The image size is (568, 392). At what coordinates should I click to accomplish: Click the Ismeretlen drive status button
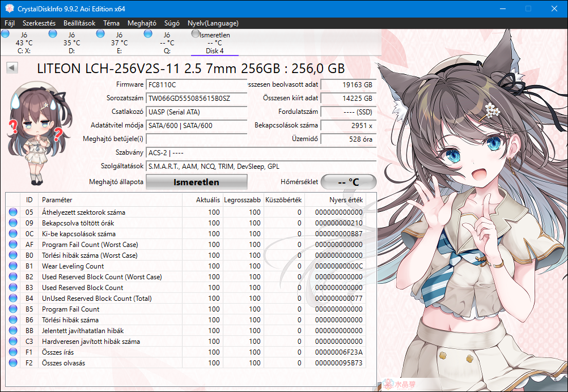coord(196,182)
